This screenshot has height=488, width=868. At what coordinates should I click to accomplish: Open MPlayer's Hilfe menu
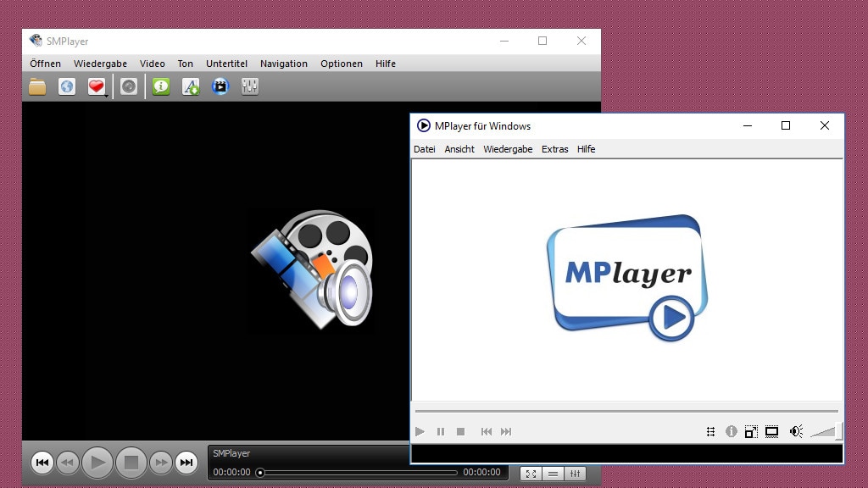pos(586,149)
